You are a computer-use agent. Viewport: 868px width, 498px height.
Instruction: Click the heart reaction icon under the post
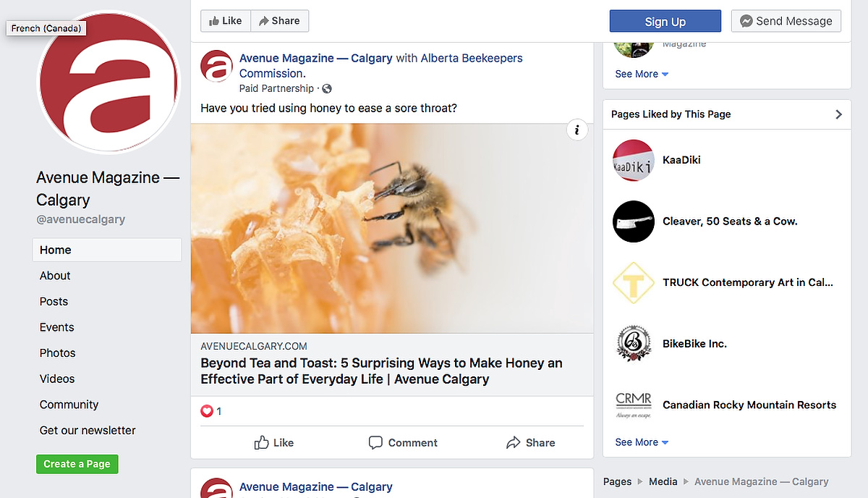(207, 411)
